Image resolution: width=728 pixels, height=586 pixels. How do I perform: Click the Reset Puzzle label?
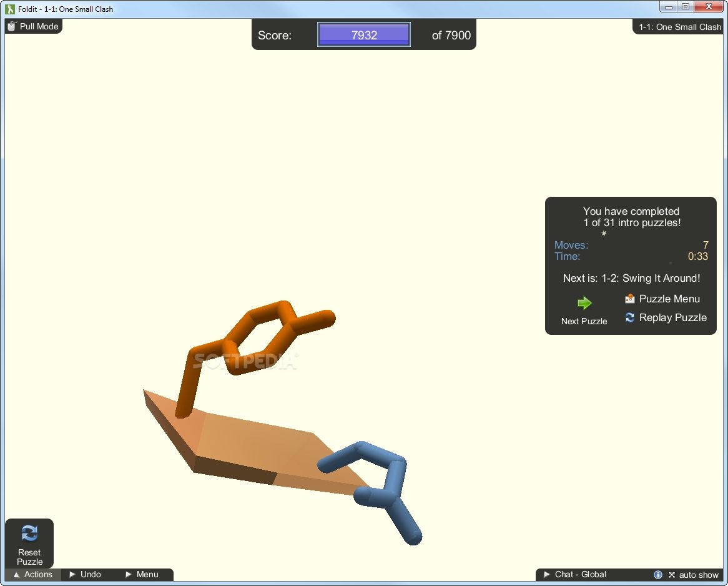point(29,557)
